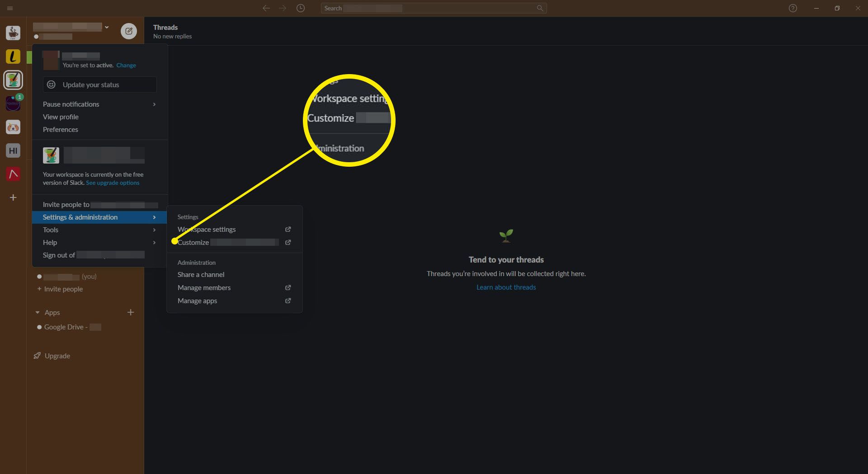
Task: Open the history clock icon
Action: click(x=301, y=8)
